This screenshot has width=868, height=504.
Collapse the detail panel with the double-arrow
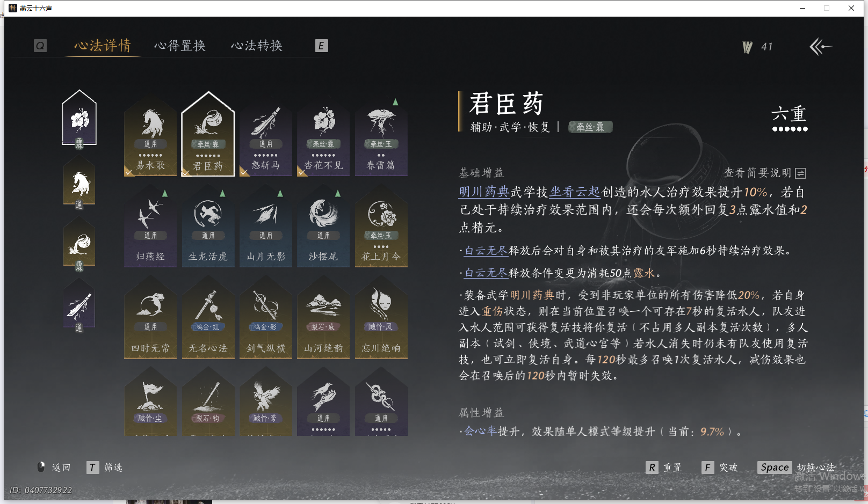point(819,47)
